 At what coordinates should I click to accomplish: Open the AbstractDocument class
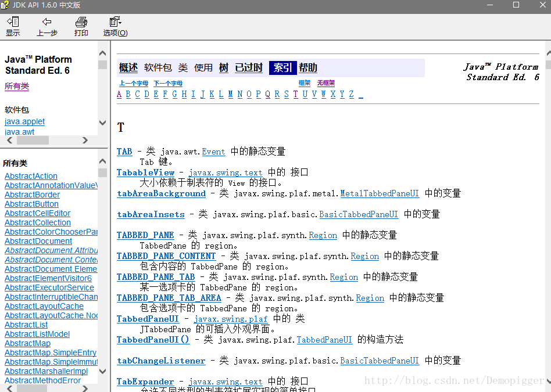coord(38,242)
